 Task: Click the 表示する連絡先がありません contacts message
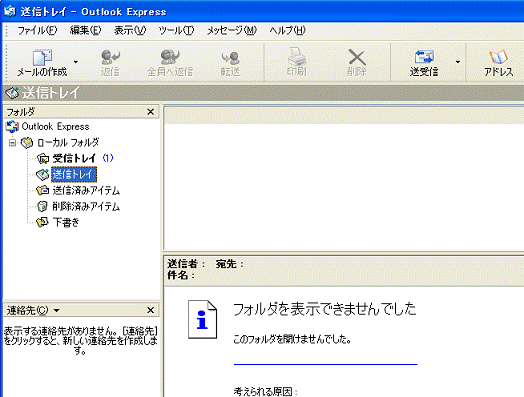tap(81, 341)
